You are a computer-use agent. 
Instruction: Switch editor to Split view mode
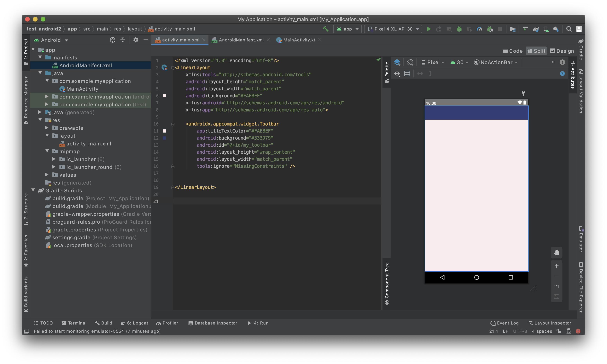(x=536, y=51)
